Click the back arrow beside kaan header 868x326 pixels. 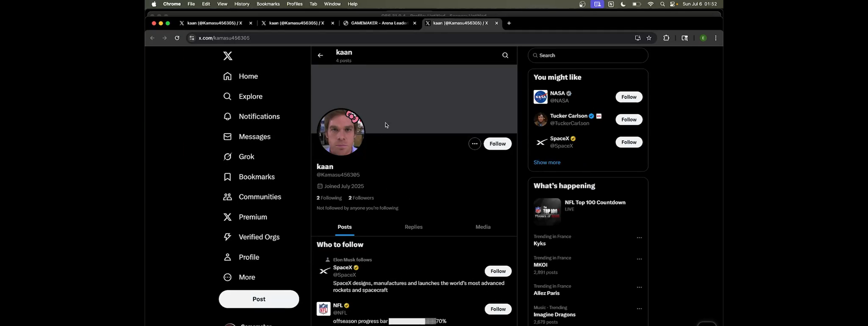pos(320,55)
